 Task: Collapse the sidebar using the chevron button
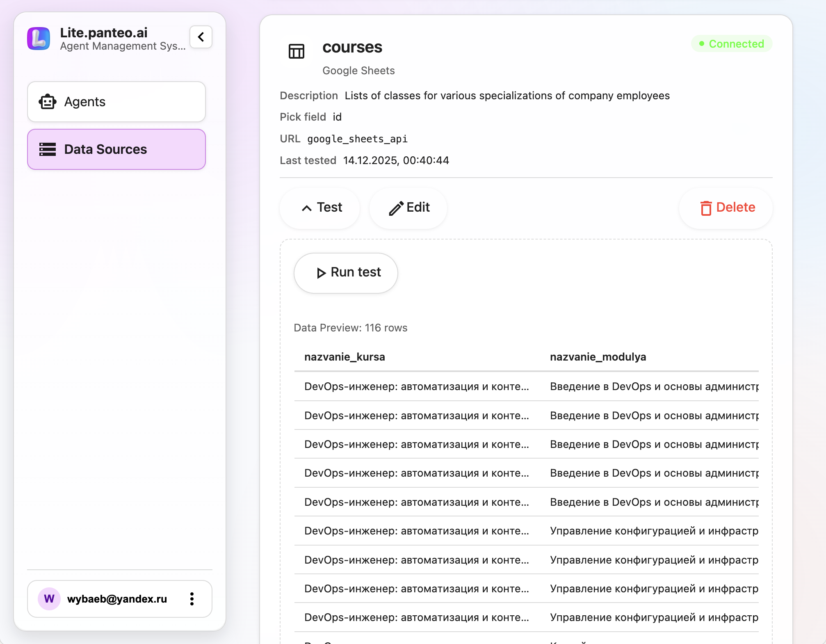click(201, 37)
